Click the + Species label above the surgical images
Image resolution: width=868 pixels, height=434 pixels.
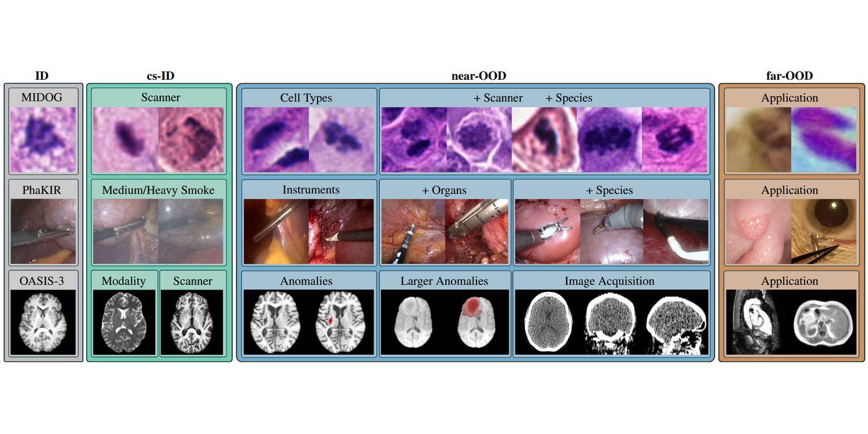click(x=609, y=190)
